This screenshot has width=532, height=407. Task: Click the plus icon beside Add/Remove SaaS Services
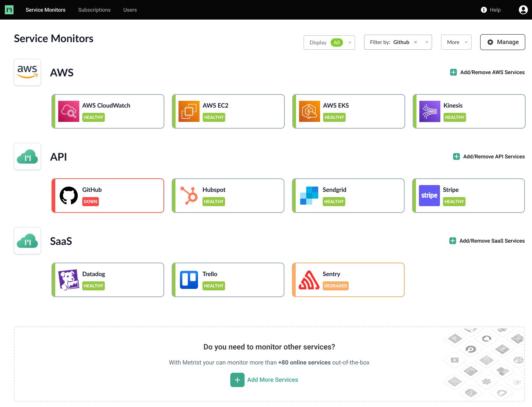tap(453, 241)
